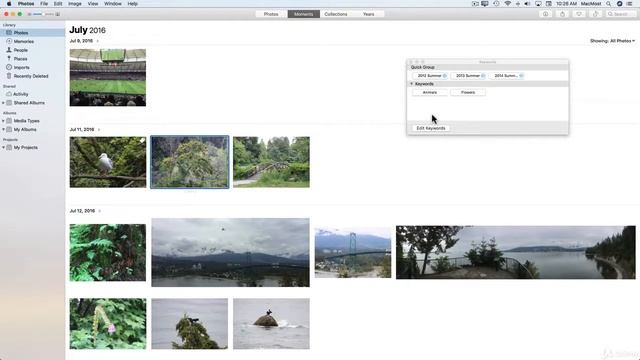Adjust the thumbnail zoom slider
The image size is (640, 360).
click(x=42, y=14)
